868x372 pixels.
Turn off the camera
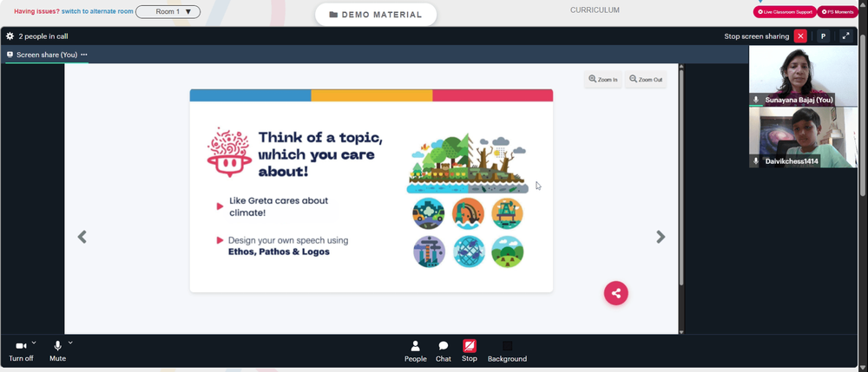click(21, 351)
